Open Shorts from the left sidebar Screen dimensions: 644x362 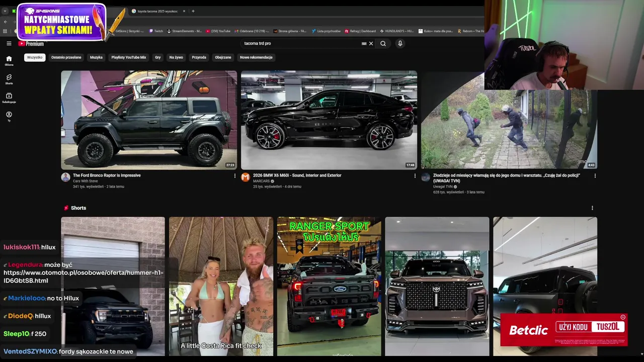point(9,79)
